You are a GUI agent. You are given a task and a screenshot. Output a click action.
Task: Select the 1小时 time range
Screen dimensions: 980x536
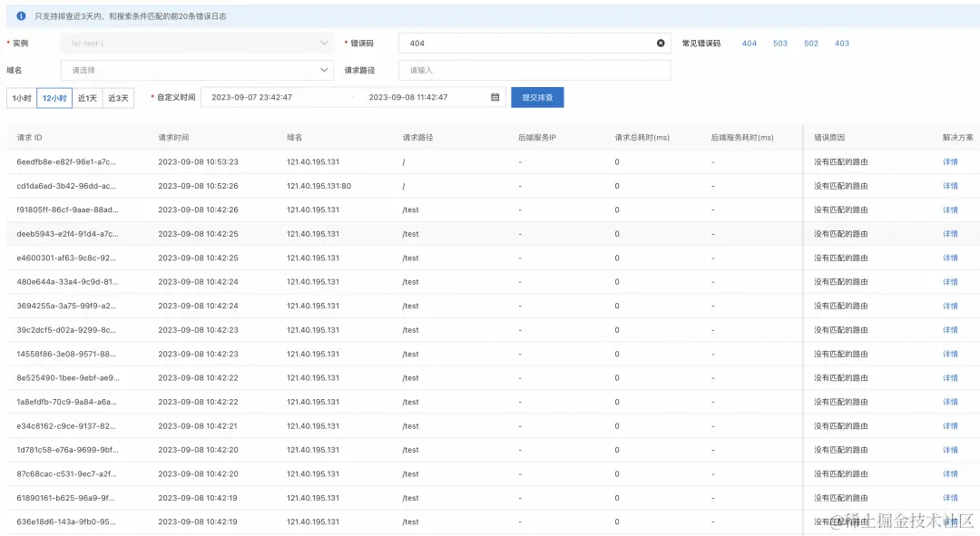pyautogui.click(x=22, y=98)
